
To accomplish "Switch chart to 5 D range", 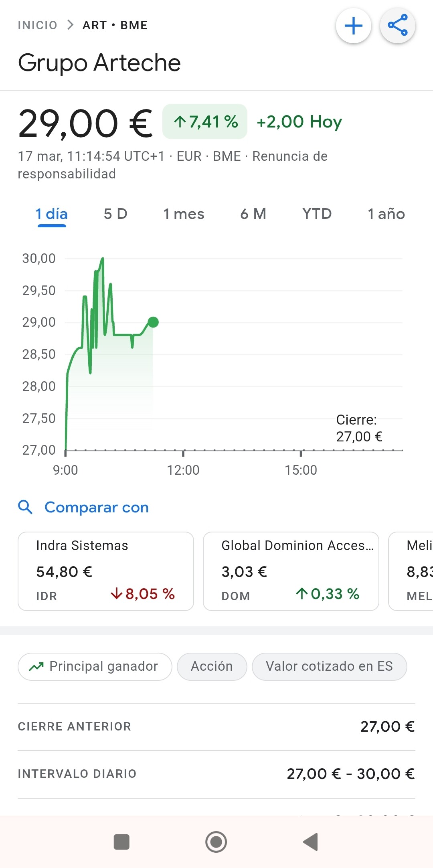I will point(115,214).
